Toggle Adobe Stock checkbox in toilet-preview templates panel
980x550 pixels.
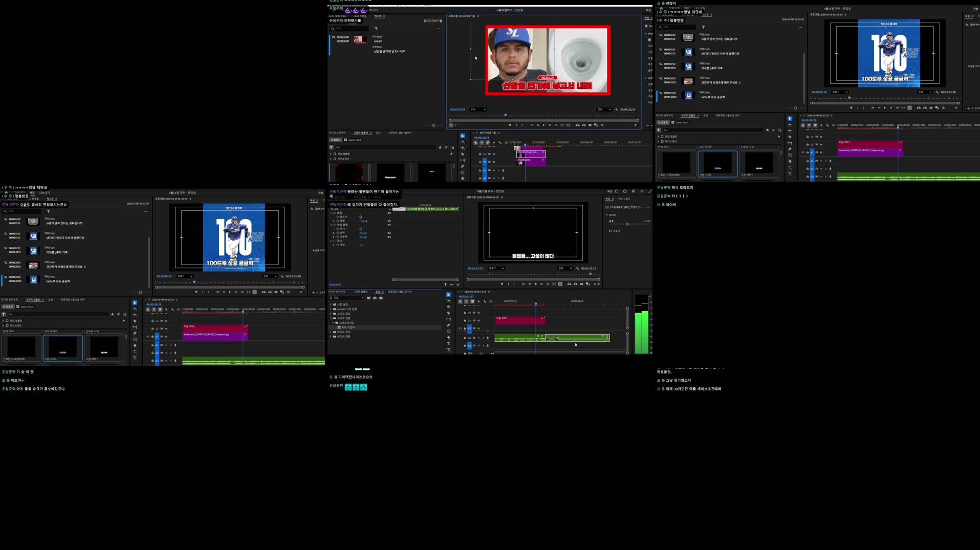345,140
